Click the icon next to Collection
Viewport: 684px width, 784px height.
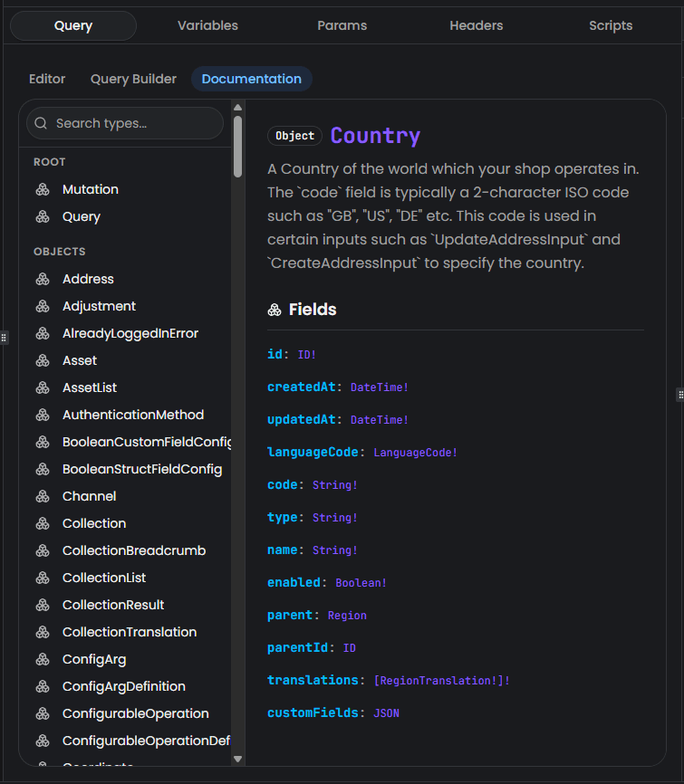[43, 523]
